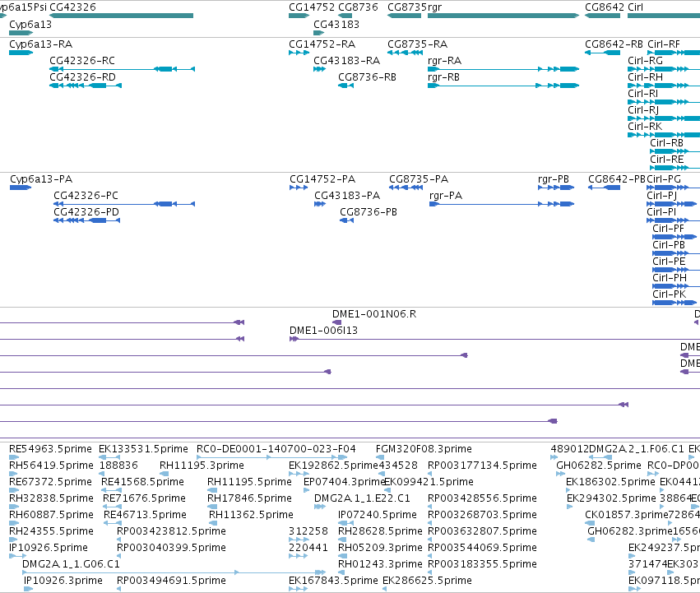Select the CG8735-RA transcript label
The image size is (700, 593).
click(x=417, y=44)
